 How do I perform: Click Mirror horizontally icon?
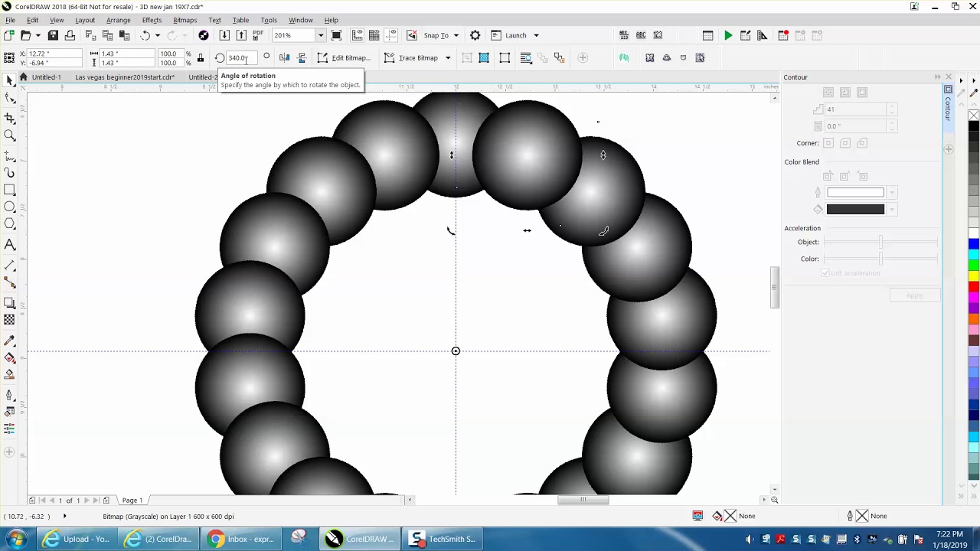pos(284,57)
